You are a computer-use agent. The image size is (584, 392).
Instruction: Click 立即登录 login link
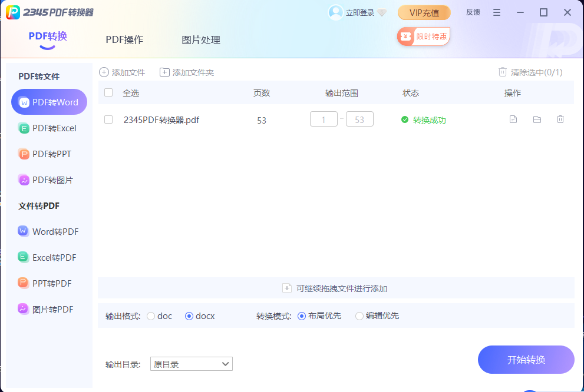coord(360,12)
